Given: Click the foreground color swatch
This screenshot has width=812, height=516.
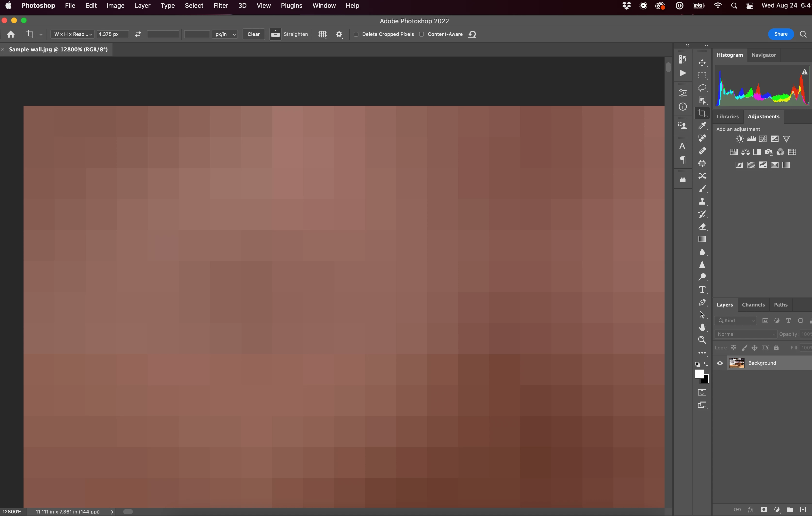Looking at the screenshot, I should 699,374.
